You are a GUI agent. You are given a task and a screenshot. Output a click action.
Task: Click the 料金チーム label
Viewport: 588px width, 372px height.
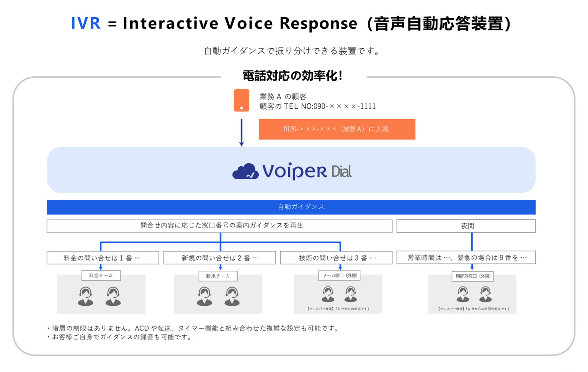coord(101,275)
